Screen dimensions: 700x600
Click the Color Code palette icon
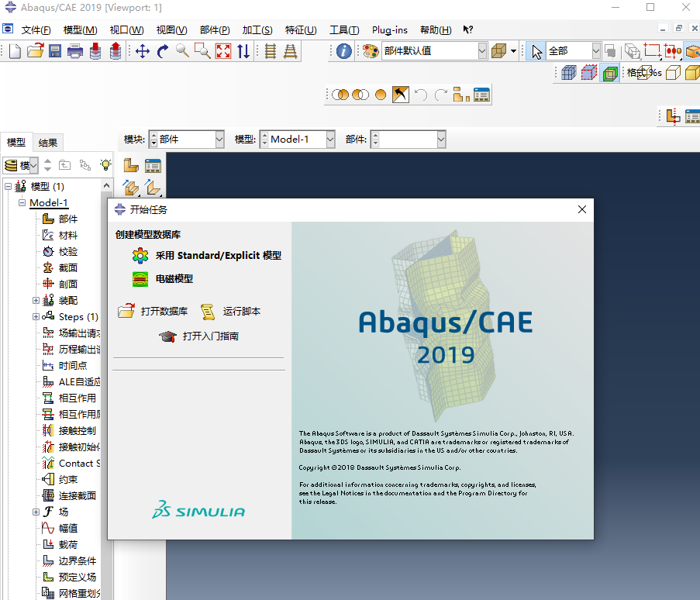click(369, 51)
